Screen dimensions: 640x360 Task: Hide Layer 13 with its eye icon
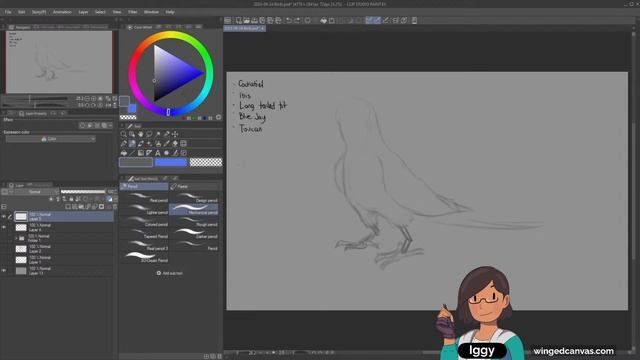point(4,271)
